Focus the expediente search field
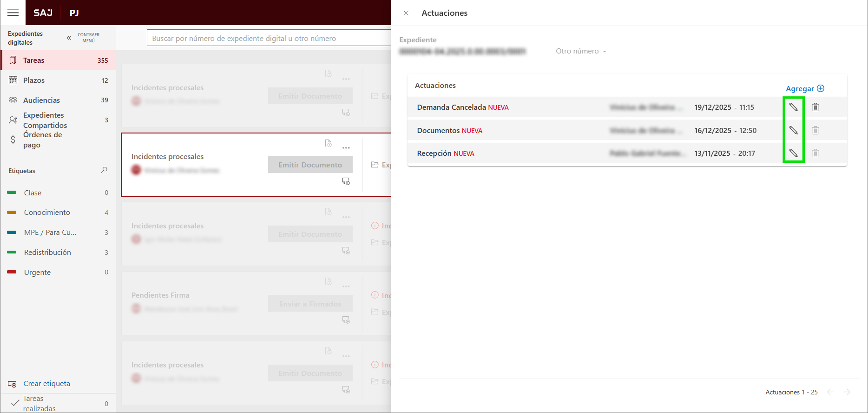 click(x=270, y=38)
